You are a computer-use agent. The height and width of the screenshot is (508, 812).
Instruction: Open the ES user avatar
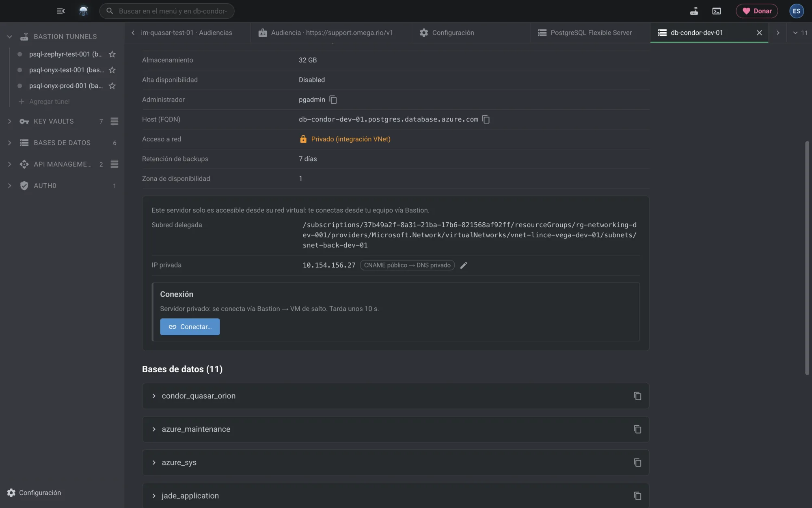click(797, 11)
